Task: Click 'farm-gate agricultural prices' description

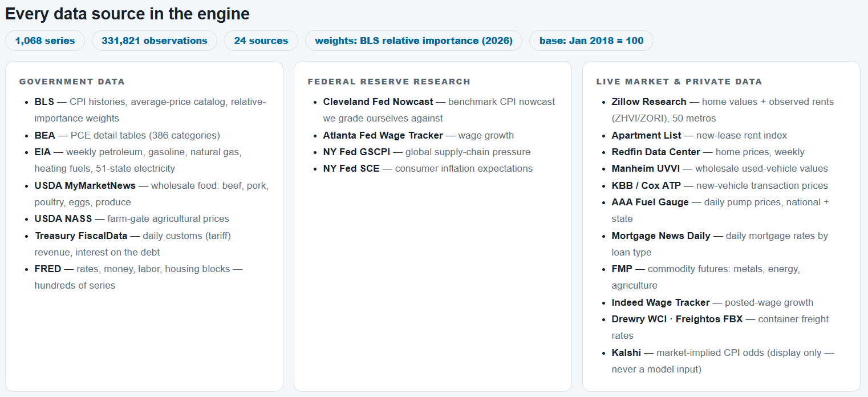Action: pos(168,218)
